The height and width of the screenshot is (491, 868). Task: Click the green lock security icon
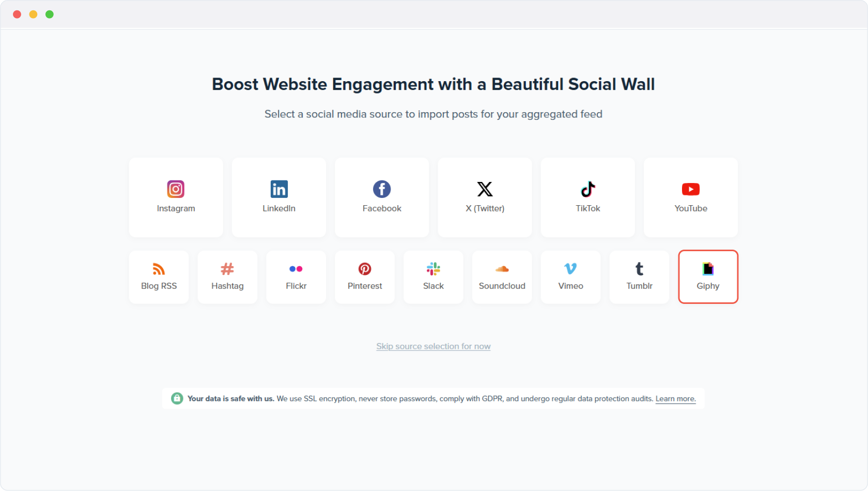(177, 398)
